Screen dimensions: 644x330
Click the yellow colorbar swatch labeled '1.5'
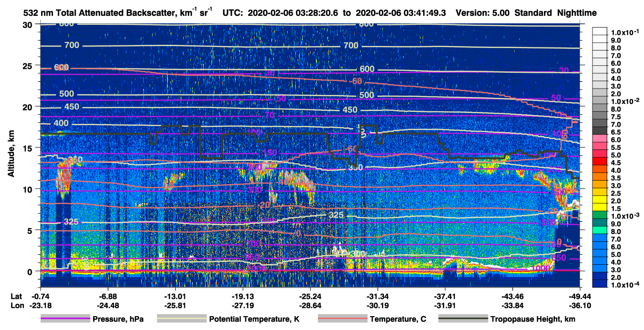coord(600,207)
